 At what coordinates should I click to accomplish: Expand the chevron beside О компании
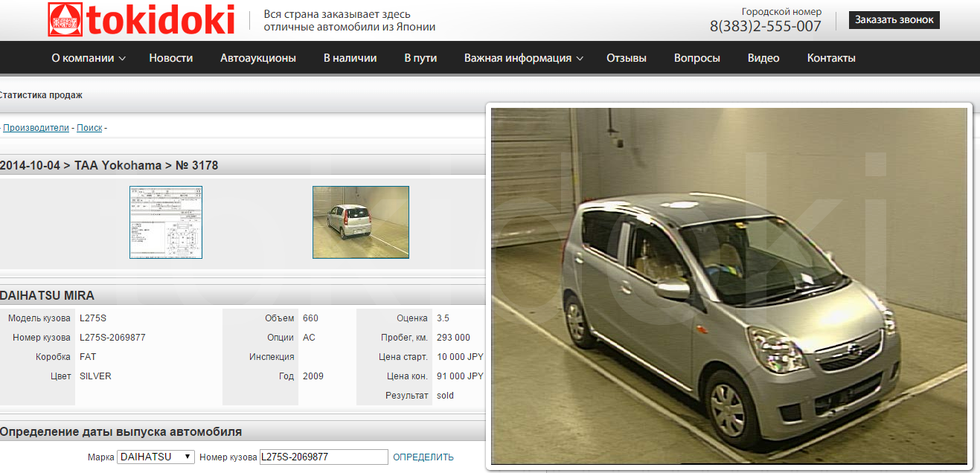(x=122, y=58)
